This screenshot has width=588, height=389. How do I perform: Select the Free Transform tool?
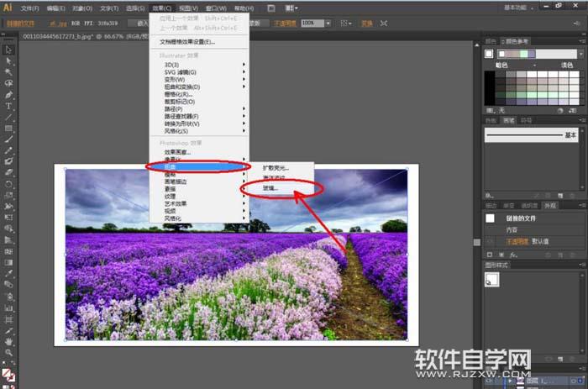(8, 218)
